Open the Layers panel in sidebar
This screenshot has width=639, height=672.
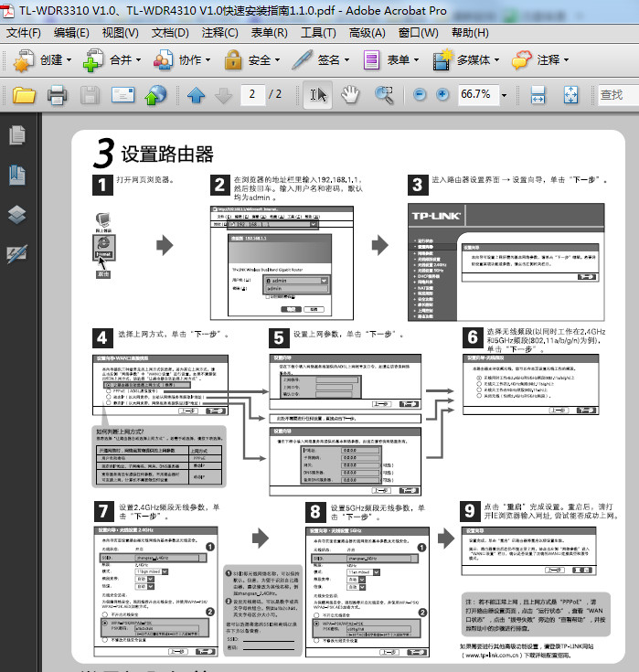(17, 214)
